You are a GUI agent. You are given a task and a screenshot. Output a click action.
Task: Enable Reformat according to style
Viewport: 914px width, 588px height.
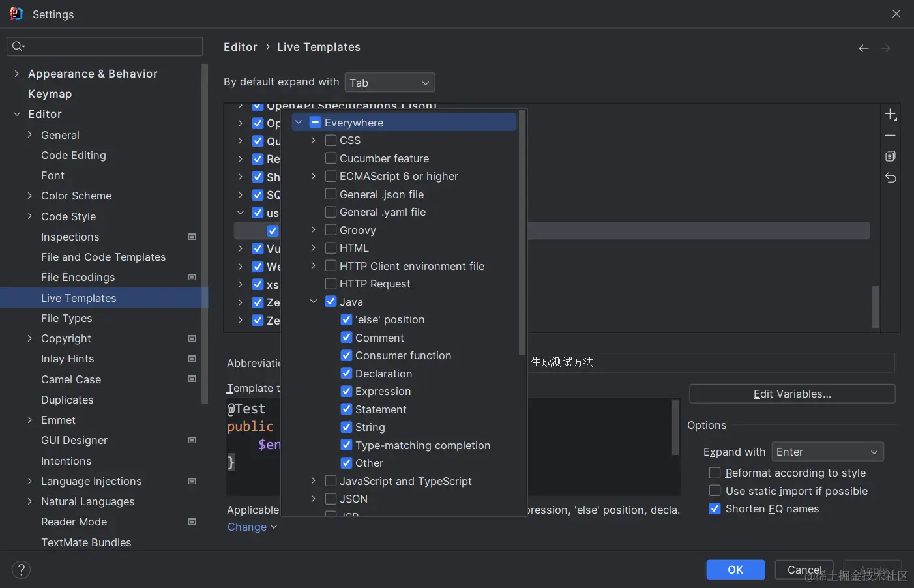(715, 473)
